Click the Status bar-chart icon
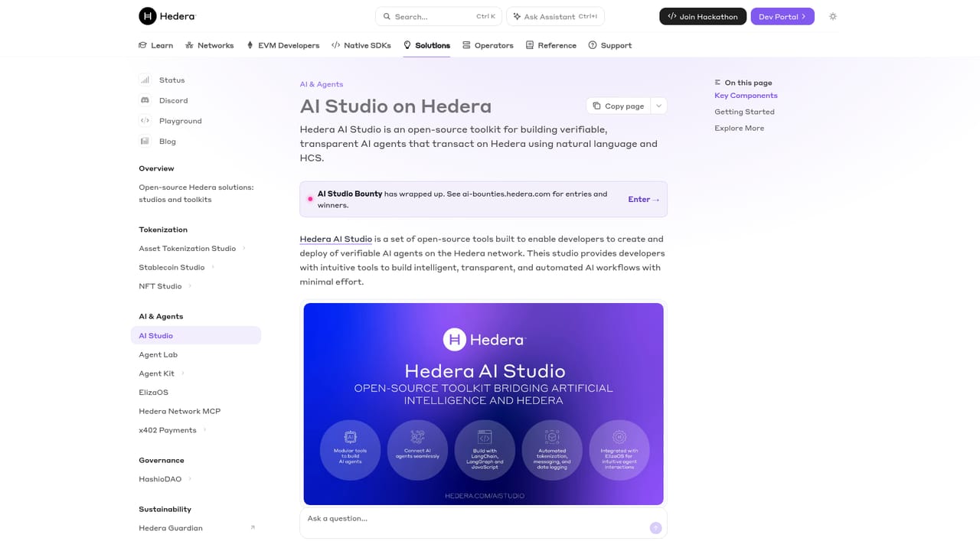The width and height of the screenshot is (980, 551). 145,80
